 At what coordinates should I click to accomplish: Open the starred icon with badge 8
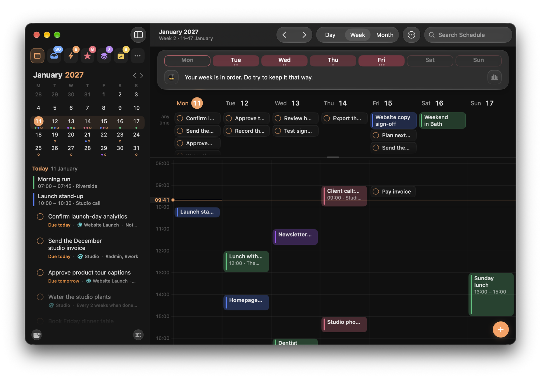87,56
